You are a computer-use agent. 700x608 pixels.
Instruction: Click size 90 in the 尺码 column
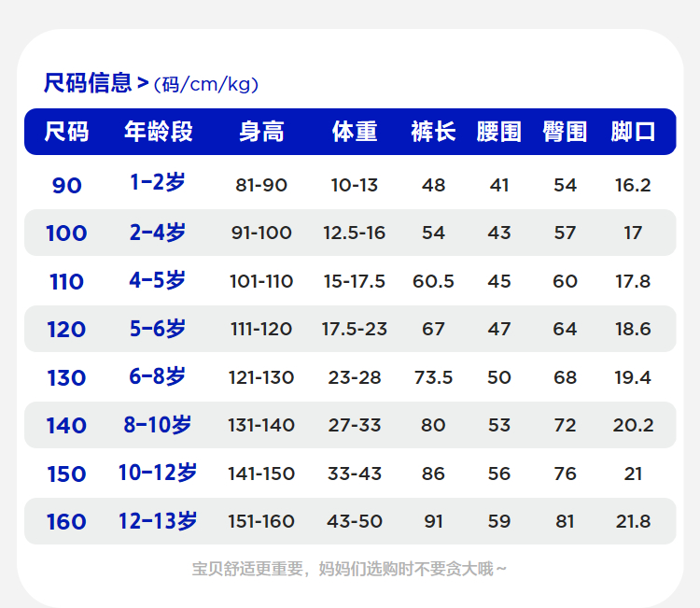coord(67,186)
